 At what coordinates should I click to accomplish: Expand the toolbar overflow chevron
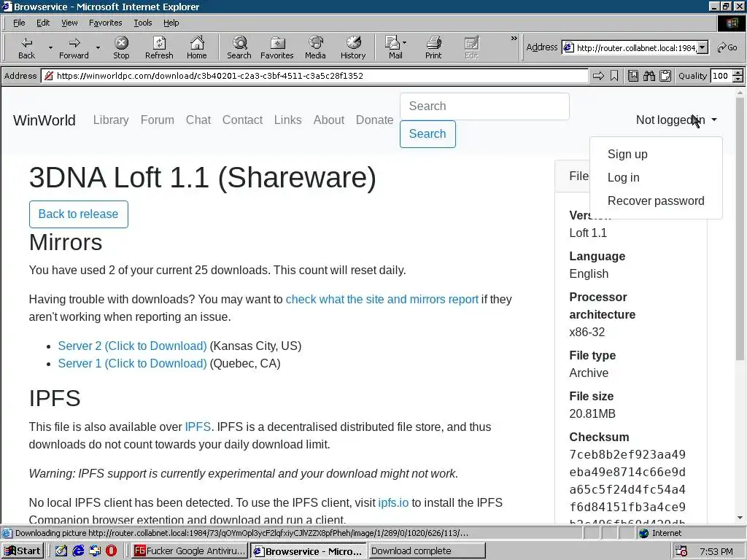point(514,39)
